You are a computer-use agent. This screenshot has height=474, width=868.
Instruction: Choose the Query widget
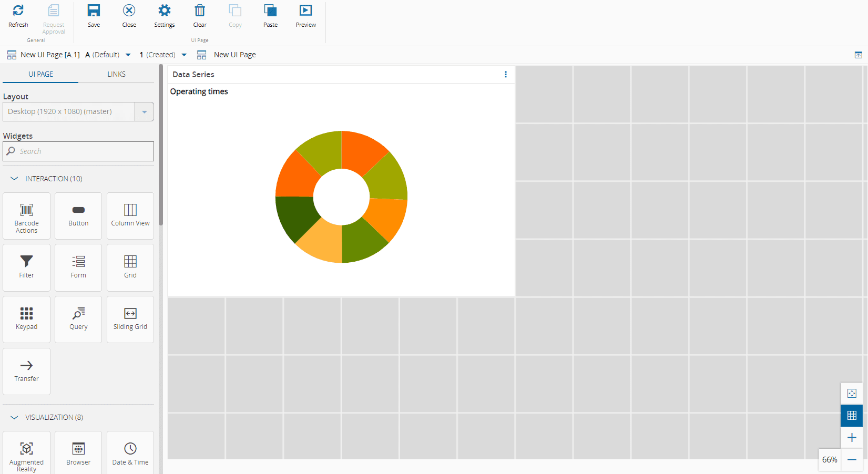tap(78, 320)
